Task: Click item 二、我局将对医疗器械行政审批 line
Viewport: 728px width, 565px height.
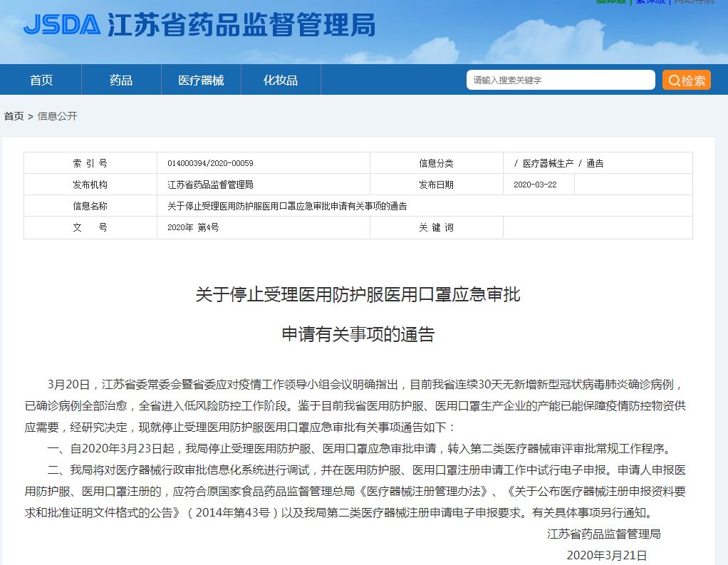Action: pyautogui.click(x=366, y=470)
